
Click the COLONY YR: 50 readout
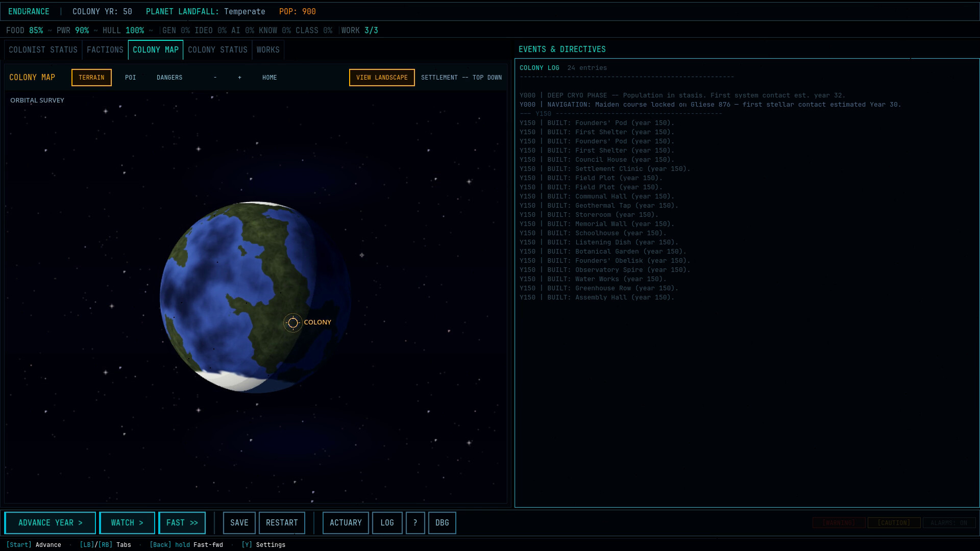click(102, 11)
